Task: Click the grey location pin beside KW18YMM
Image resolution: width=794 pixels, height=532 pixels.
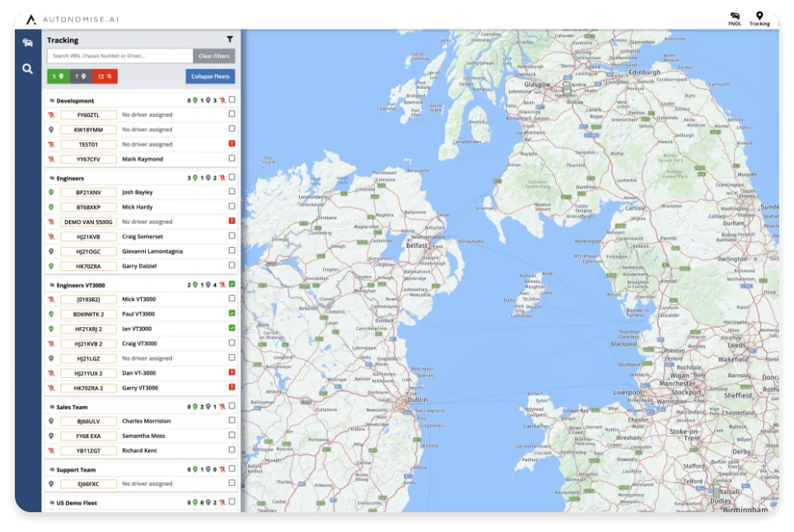Action: tap(51, 129)
